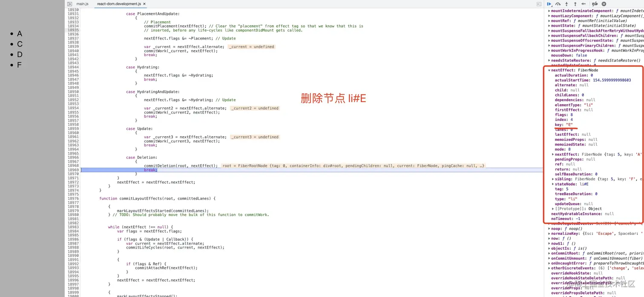Viewport: 644px width, 297px height.
Task: Click noTimeout: -1 entry
Action: (566, 219)
